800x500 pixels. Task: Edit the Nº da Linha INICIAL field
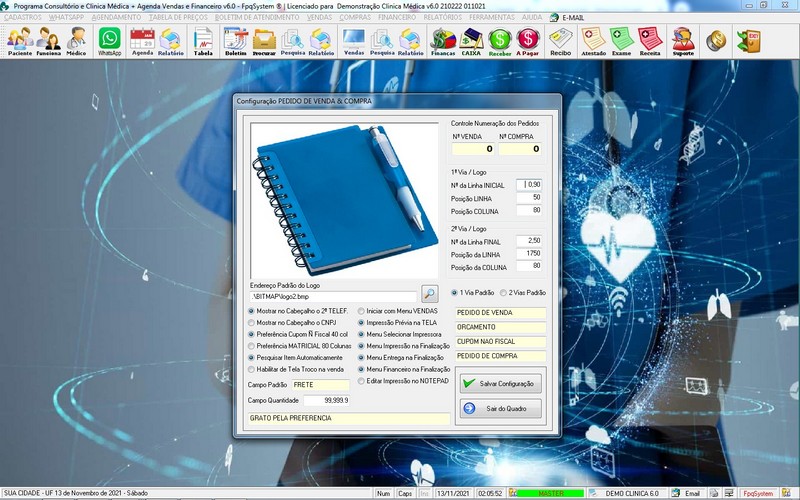coord(529,185)
